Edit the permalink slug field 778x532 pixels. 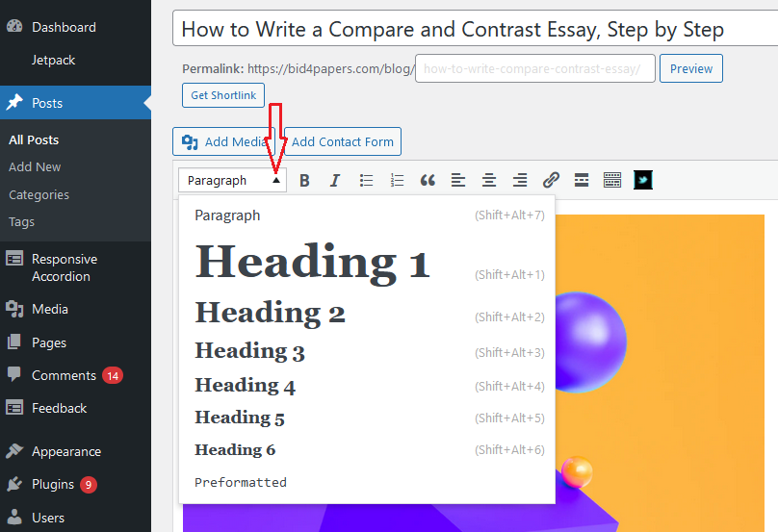pyautogui.click(x=535, y=68)
